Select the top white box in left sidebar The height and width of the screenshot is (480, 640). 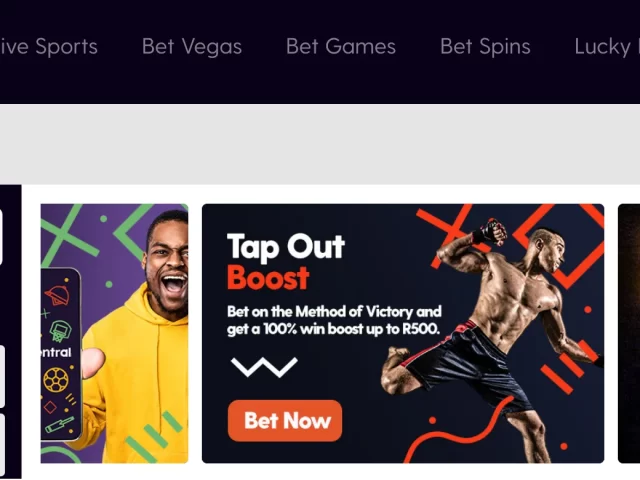coord(1,237)
